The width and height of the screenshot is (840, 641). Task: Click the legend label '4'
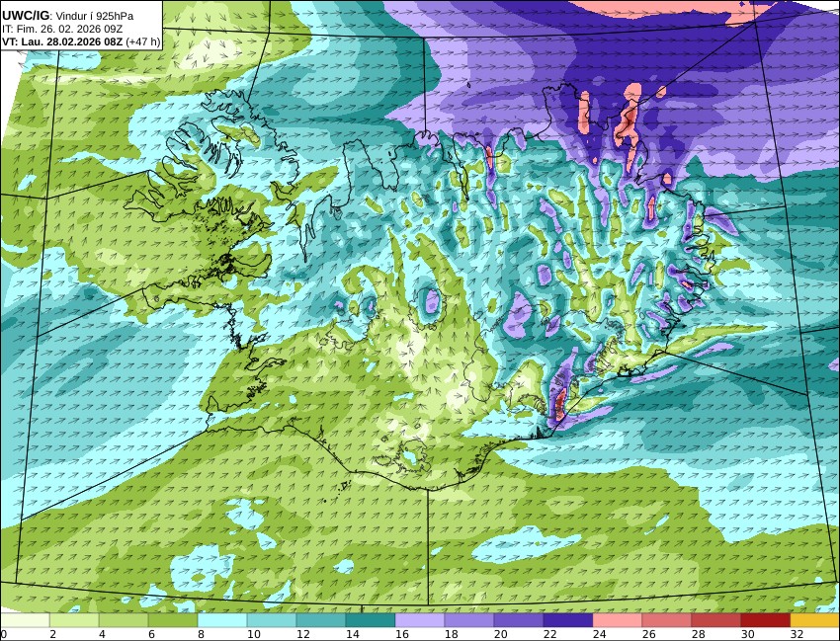click(102, 634)
